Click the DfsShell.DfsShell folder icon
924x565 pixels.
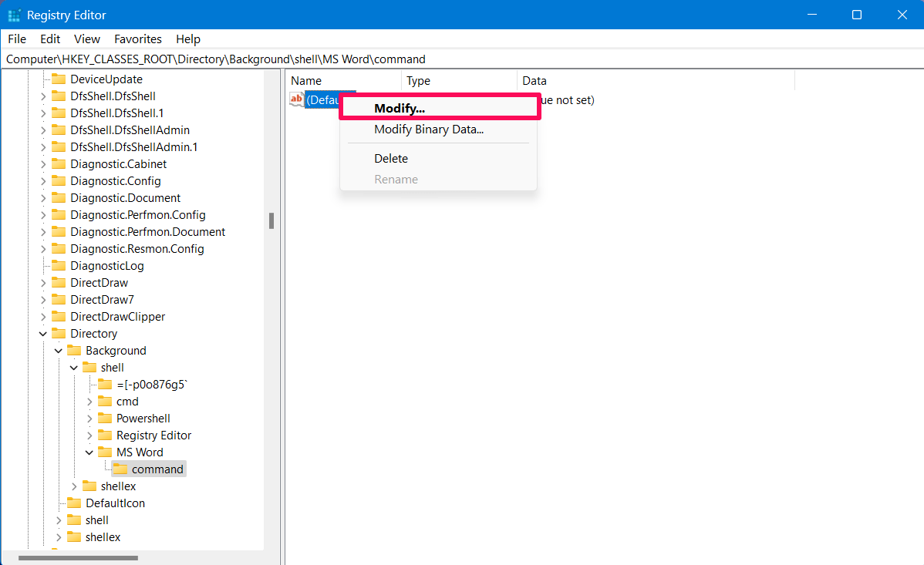click(x=59, y=96)
